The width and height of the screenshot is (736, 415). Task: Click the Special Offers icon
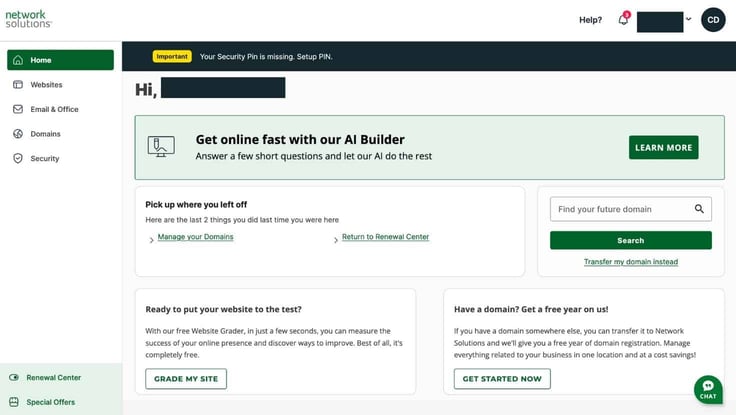point(14,402)
